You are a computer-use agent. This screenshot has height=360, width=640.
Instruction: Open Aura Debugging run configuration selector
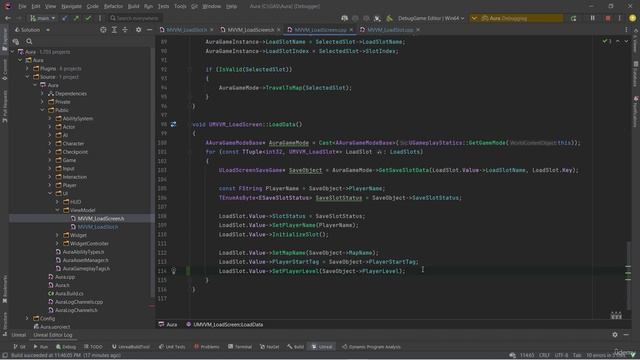516,18
